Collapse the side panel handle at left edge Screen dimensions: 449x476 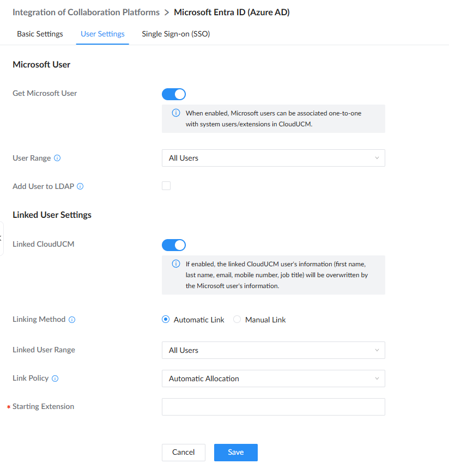pos(1,239)
